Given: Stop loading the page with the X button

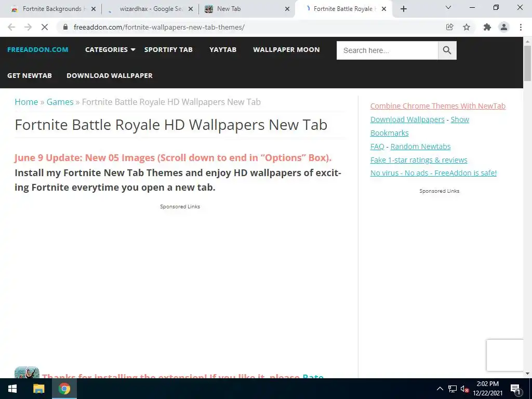Looking at the screenshot, I should [x=45, y=27].
